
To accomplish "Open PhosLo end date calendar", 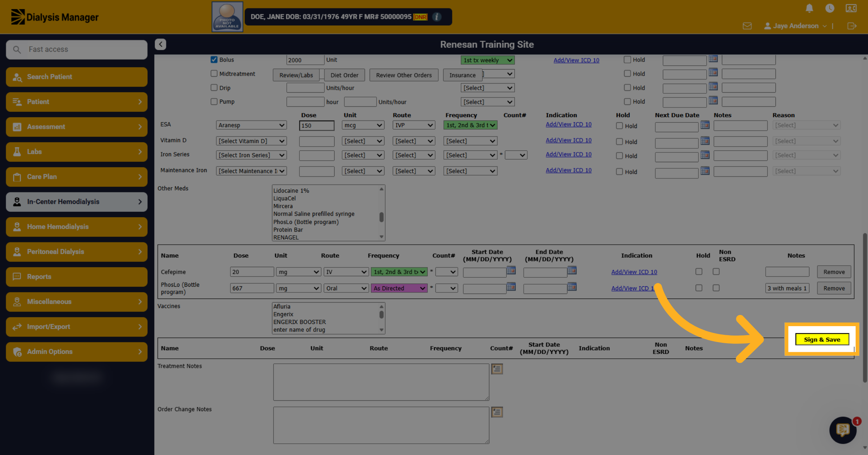I will 572,287.
